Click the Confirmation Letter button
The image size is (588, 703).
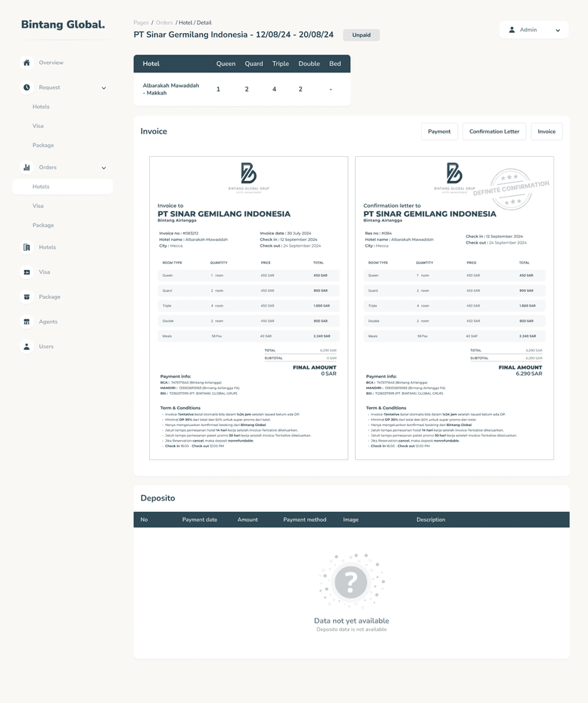click(494, 131)
